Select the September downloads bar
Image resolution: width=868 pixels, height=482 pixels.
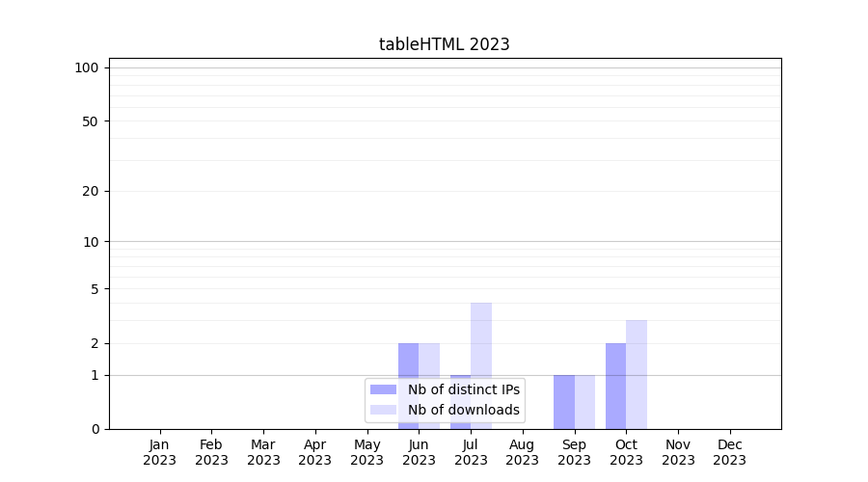[584, 402]
